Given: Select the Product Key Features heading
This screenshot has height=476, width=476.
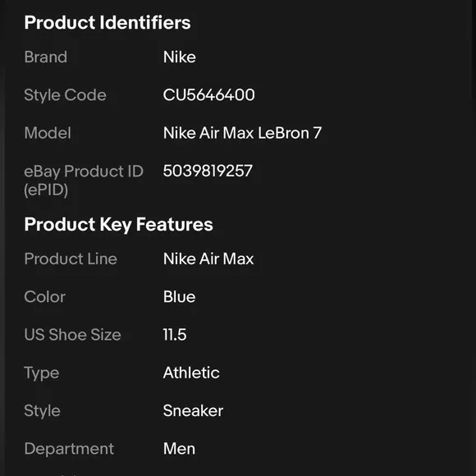Looking at the screenshot, I should point(119,224).
